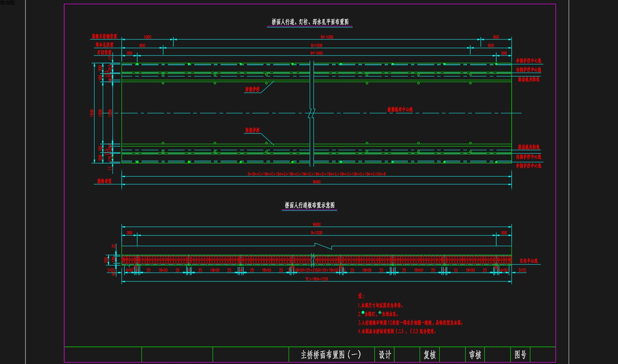Select note 3 about 人行道缘石断缝
This screenshot has width=618, height=364.
coord(410,323)
